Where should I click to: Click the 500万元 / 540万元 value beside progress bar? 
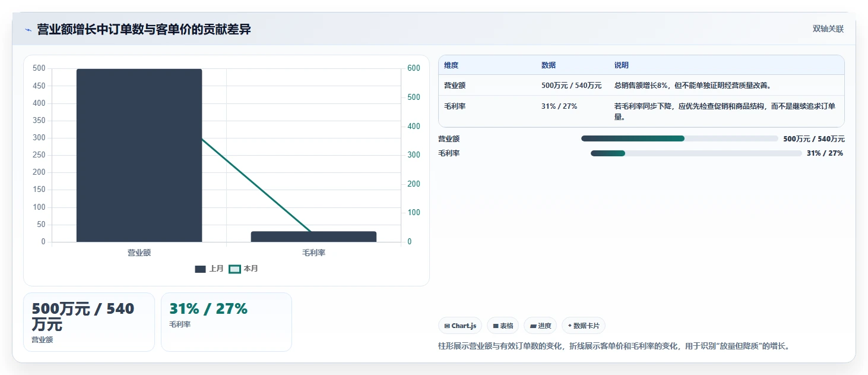tap(814, 139)
